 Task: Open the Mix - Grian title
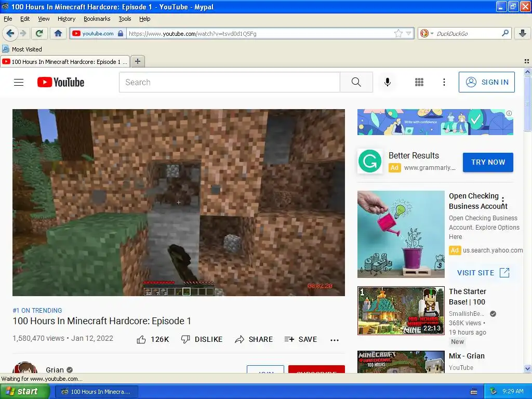(x=467, y=356)
